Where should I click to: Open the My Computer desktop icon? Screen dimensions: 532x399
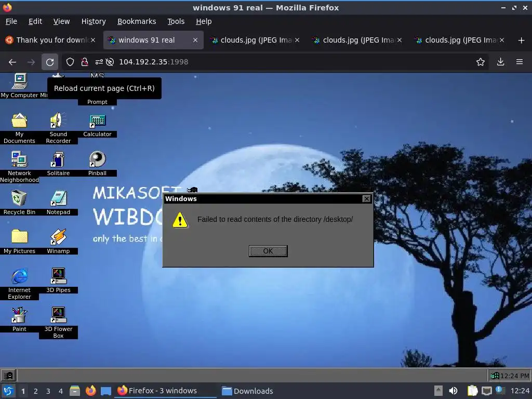(x=19, y=85)
